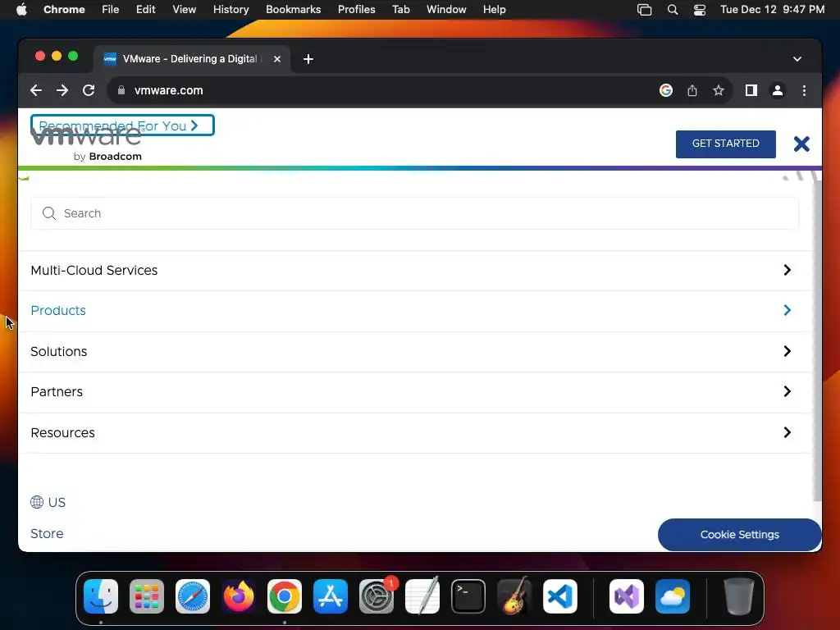Image resolution: width=840 pixels, height=630 pixels.
Task: Open the Profiles menu
Action: (356, 10)
